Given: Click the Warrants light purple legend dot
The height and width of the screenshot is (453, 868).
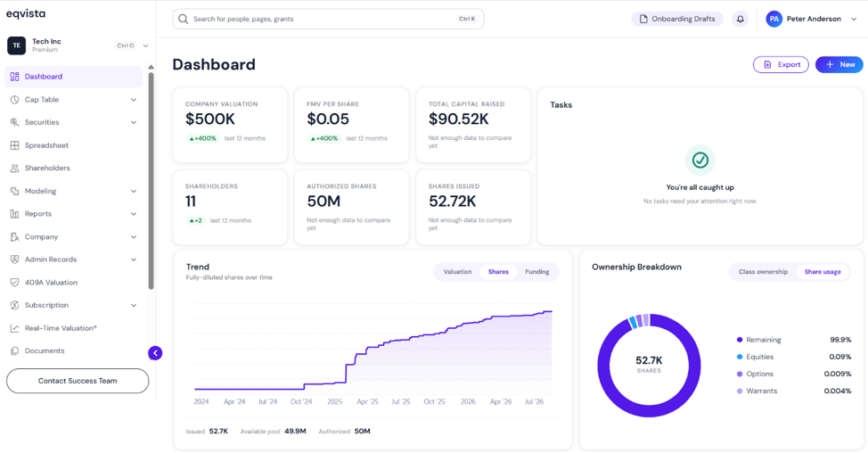Looking at the screenshot, I should [x=740, y=391].
